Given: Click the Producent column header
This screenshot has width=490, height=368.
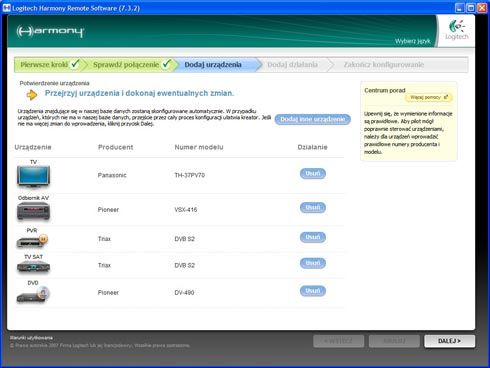Looking at the screenshot, I should tap(115, 147).
